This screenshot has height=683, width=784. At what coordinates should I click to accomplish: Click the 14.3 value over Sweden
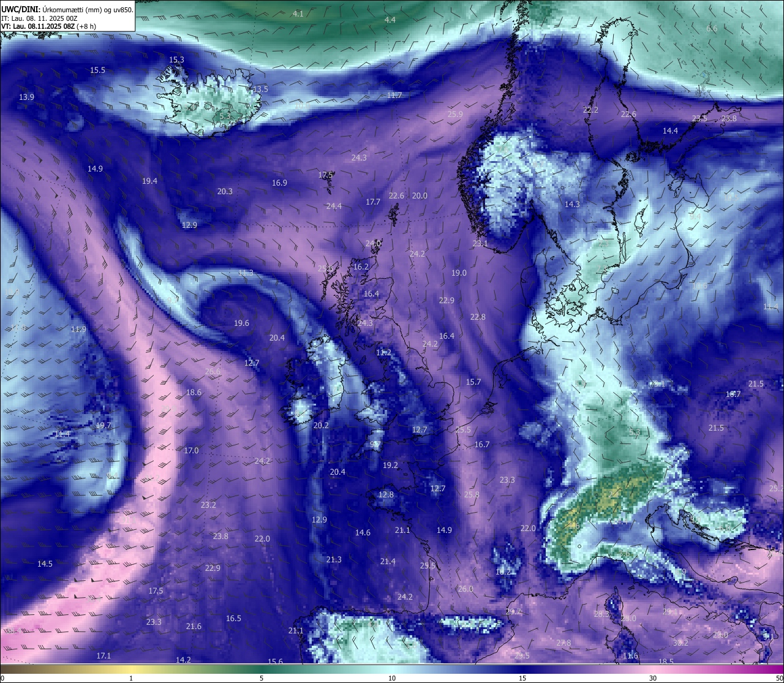pos(572,205)
